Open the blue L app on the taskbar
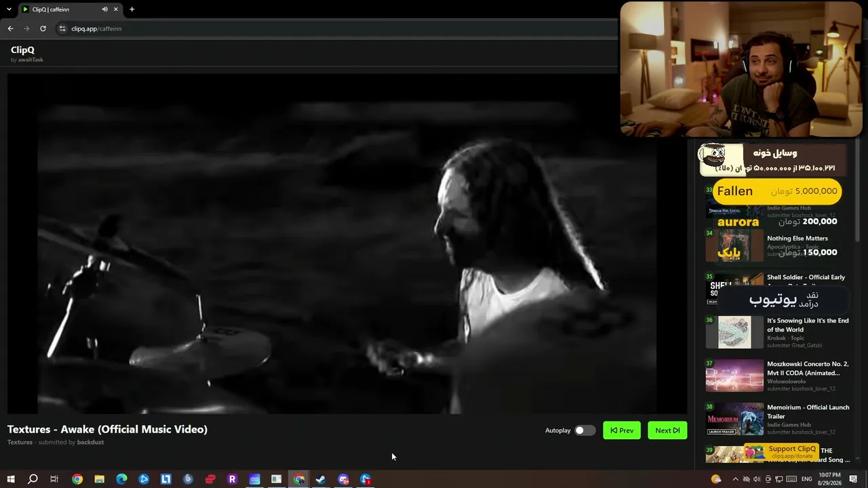868x488 pixels. point(165,479)
